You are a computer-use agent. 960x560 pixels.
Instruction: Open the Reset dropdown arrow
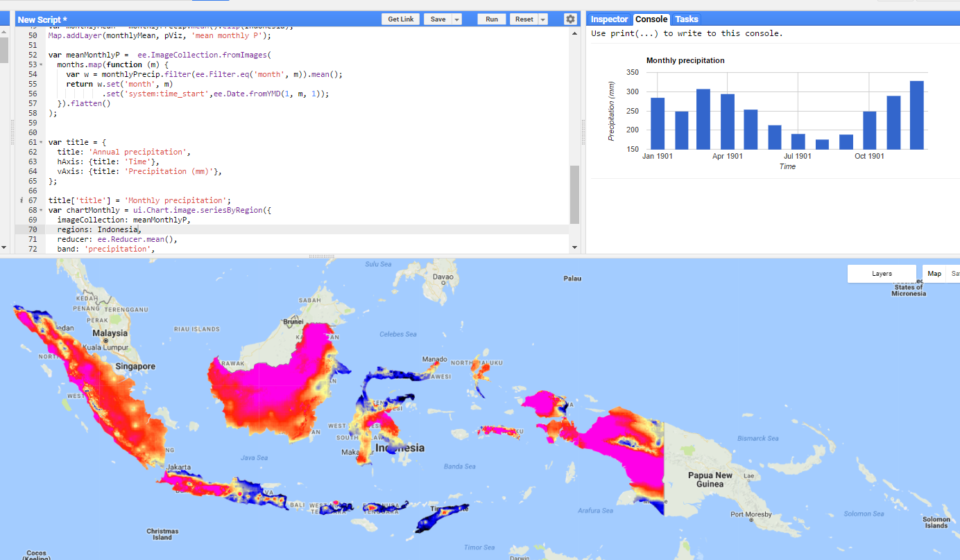point(543,19)
